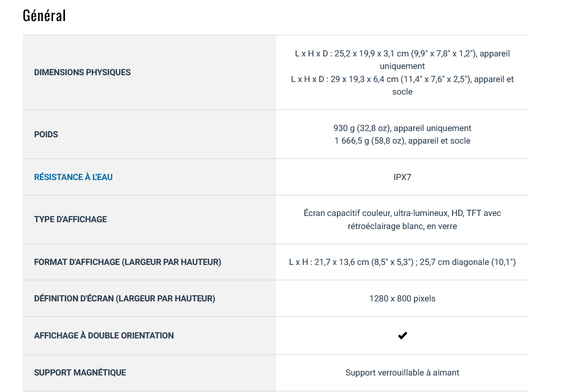Click the 1 666,5 g weight with socle line
566x392 pixels.
point(402,141)
